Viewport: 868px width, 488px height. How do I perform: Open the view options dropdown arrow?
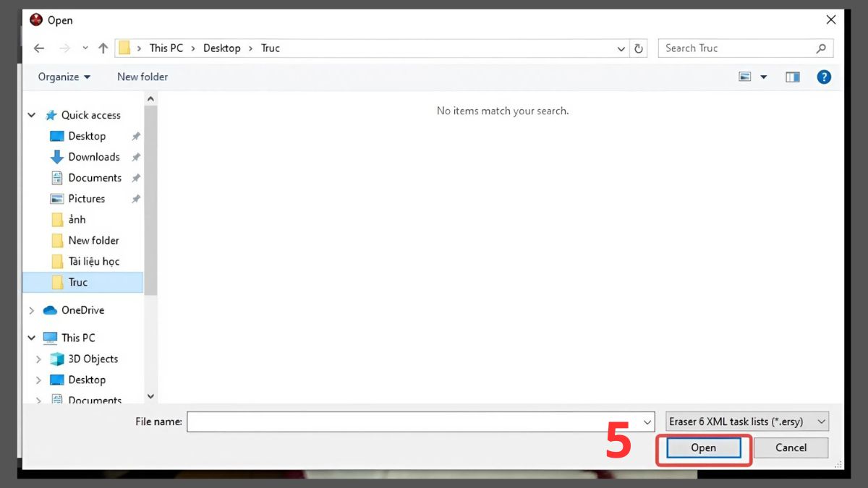763,77
